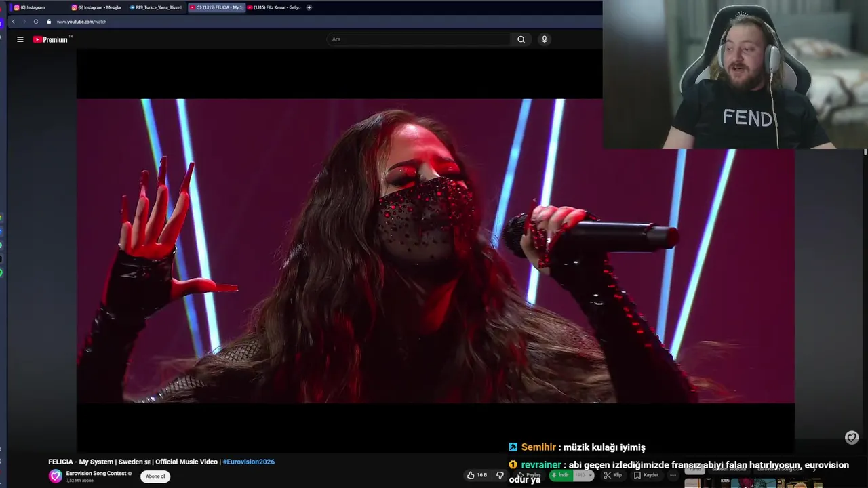
Task: Open the YouTube hamburger guide menu
Action: [x=20, y=39]
